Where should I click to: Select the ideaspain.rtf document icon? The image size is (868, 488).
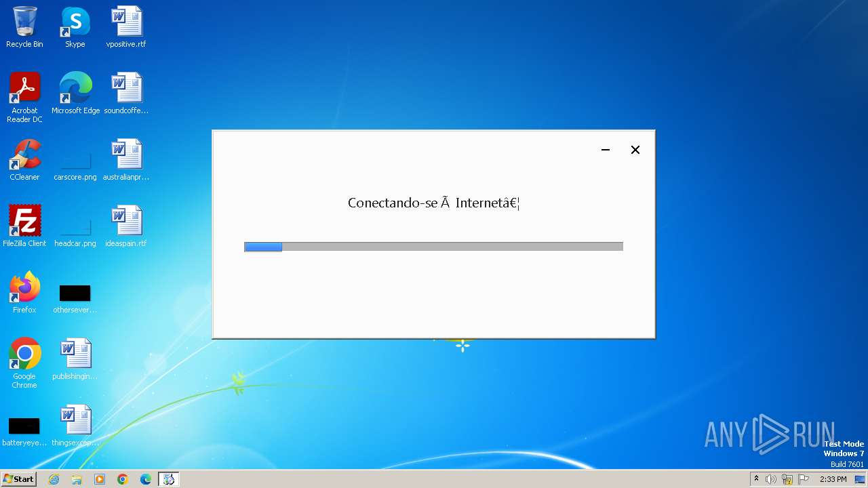[126, 226]
